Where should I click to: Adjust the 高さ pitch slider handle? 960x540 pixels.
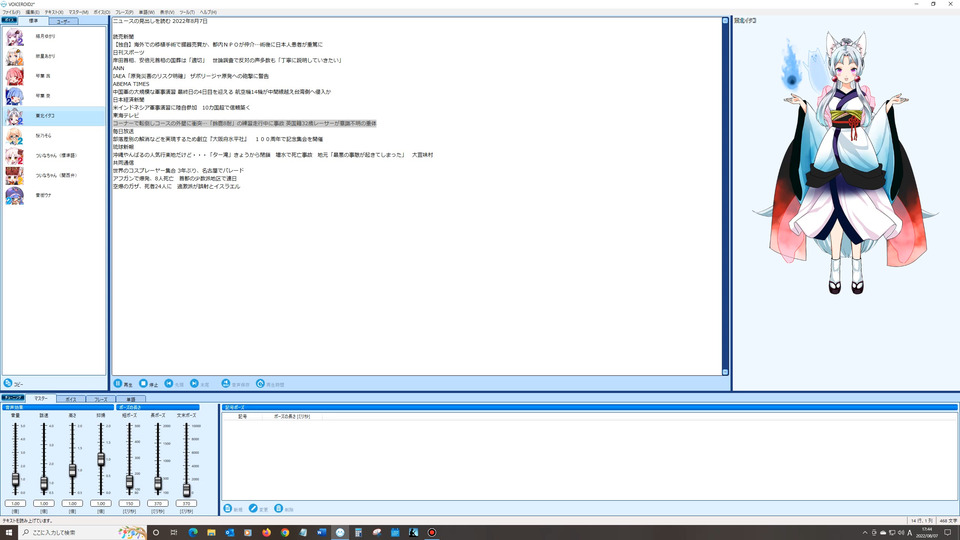tap(72, 470)
